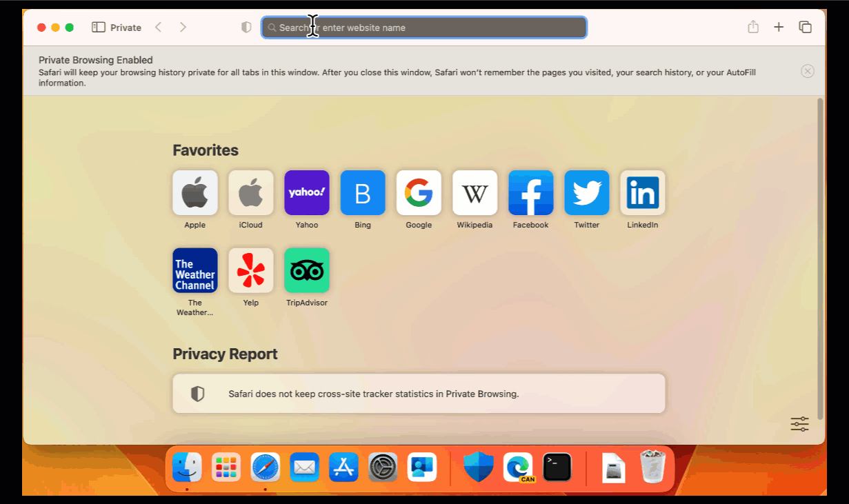Open TripAdvisor from Favorites
849x504 pixels.
(x=306, y=270)
